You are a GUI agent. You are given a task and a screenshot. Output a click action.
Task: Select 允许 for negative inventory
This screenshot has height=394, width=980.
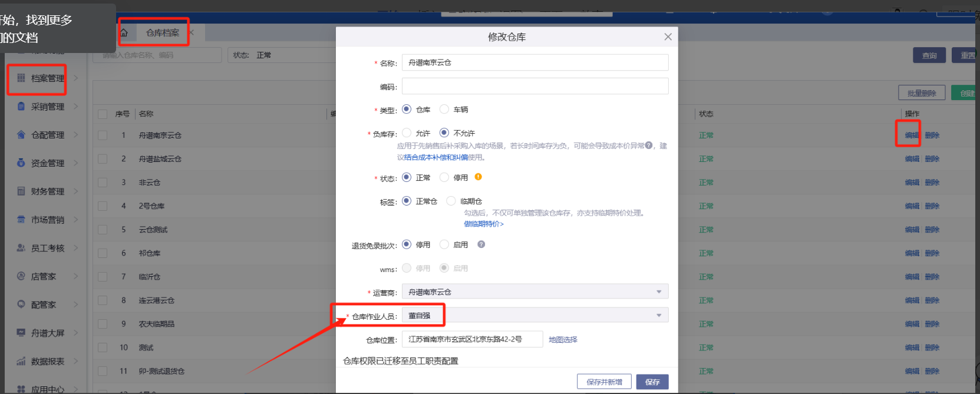pos(407,133)
